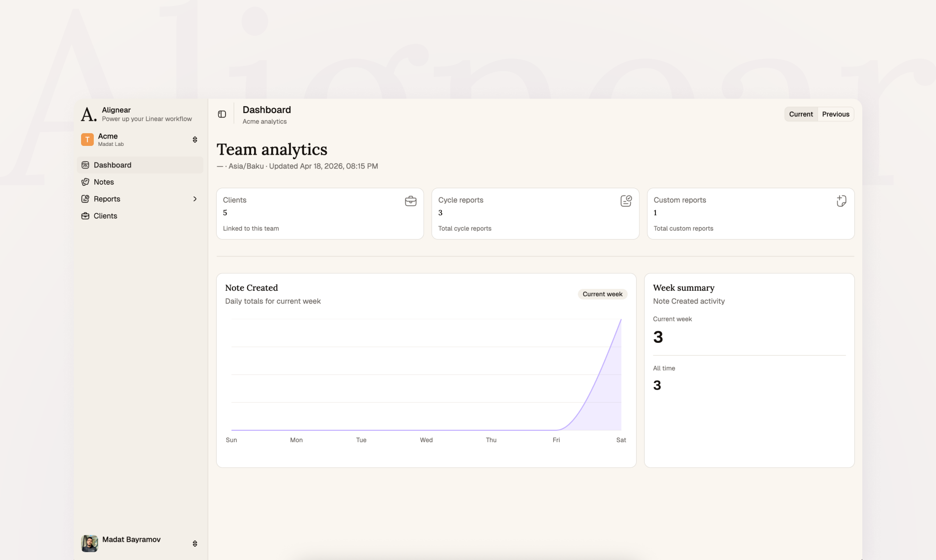The image size is (936, 560).
Task: Click the Team analytics heading
Action: pos(272,149)
